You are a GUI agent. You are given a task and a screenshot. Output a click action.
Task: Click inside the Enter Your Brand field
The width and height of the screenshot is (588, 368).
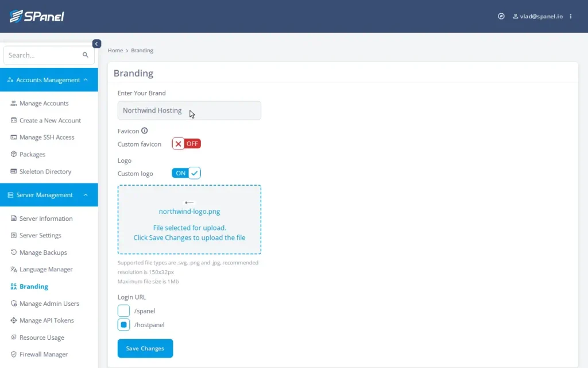(x=189, y=110)
